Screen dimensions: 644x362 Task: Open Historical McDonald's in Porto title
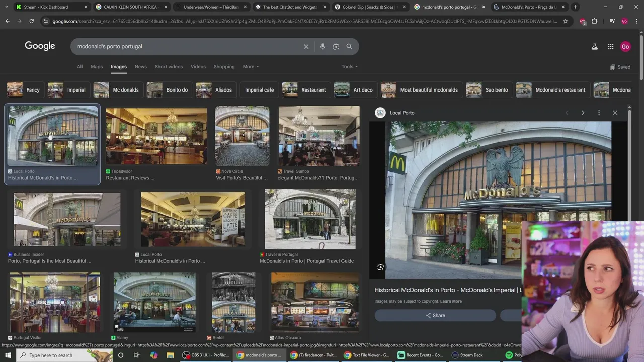click(448, 290)
